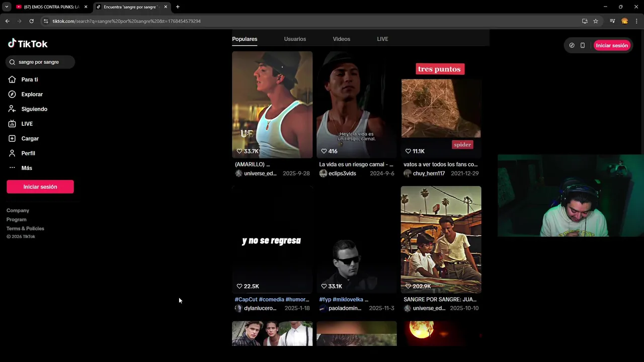The height and width of the screenshot is (362, 644).
Task: Open the red moon video thumbnail
Action: coord(441,333)
